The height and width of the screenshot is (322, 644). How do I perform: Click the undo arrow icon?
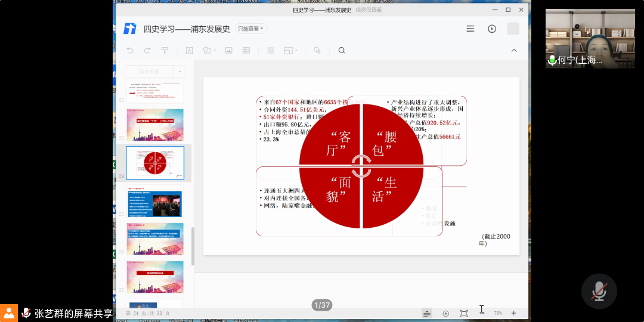pyautogui.click(x=130, y=51)
